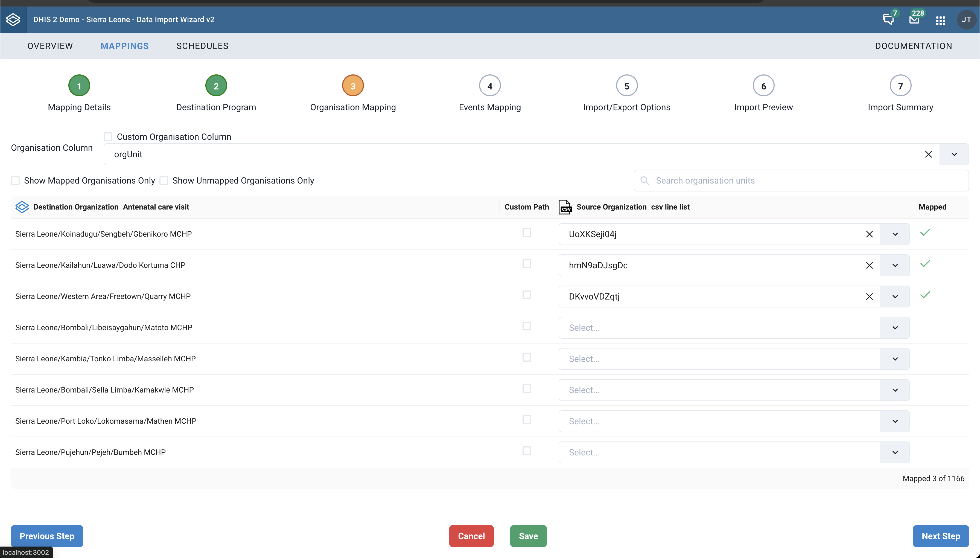This screenshot has width=980, height=558.
Task: Open the interpretations chat icon
Action: click(x=888, y=19)
